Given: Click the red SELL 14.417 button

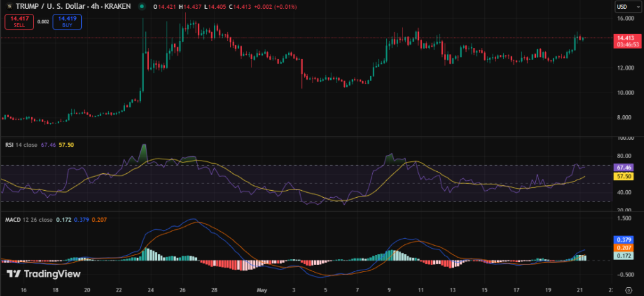Looking at the screenshot, I should 19,22.
